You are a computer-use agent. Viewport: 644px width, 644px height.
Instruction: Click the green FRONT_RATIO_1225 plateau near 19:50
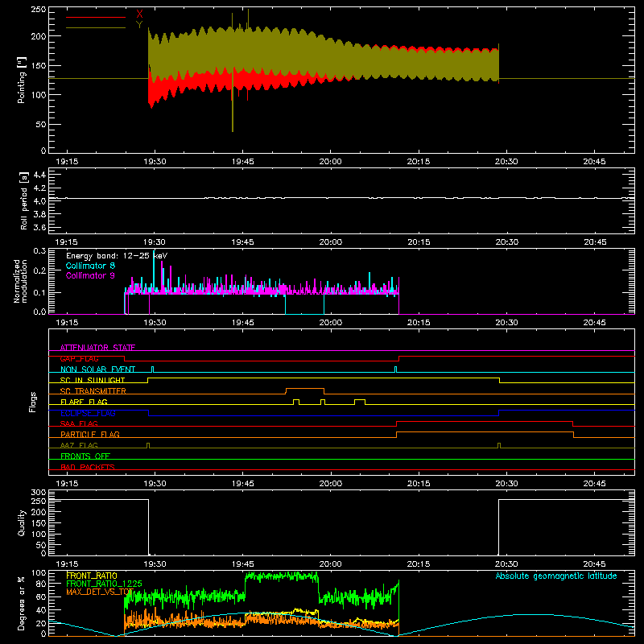pos(281,577)
